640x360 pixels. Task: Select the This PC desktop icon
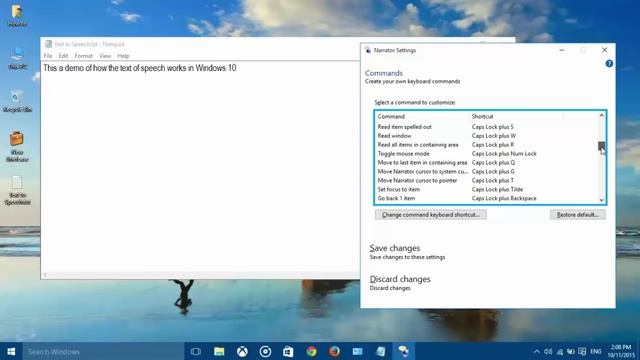pos(18,58)
